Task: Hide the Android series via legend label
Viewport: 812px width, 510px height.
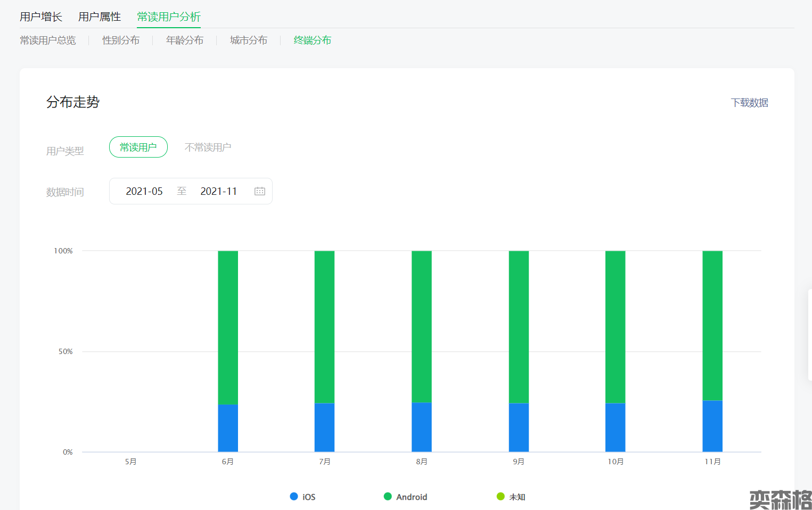Action: click(412, 497)
